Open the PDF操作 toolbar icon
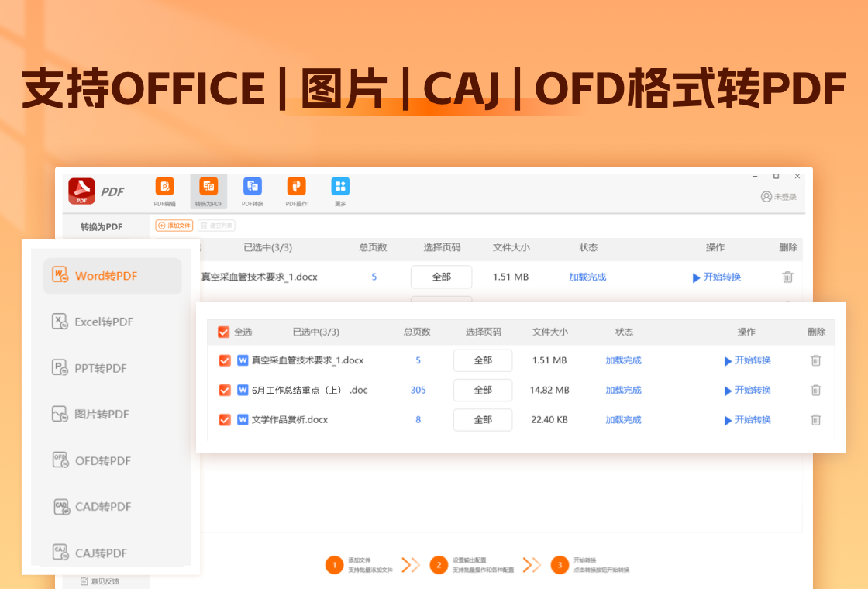Screen dimensions: 868x589 [x=297, y=191]
